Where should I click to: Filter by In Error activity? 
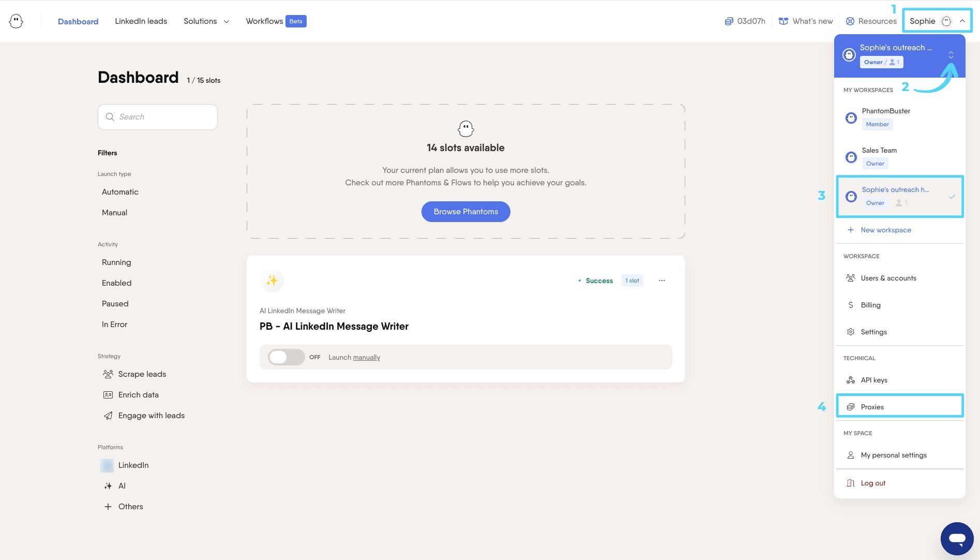tap(114, 325)
